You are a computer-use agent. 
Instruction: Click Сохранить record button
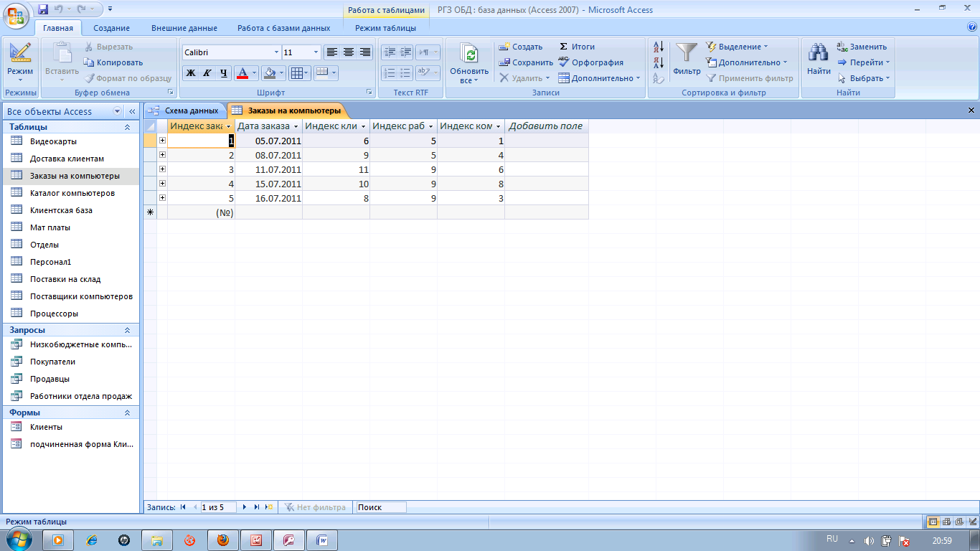tap(526, 62)
